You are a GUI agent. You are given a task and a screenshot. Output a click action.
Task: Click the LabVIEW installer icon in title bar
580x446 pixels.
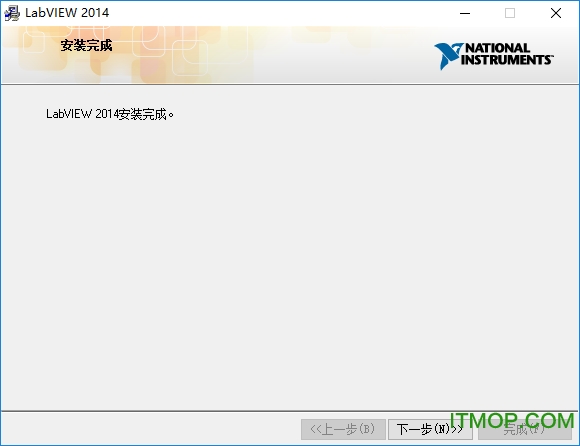tap(12, 13)
